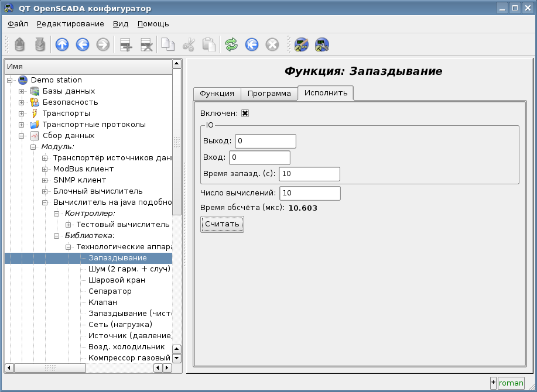The image size is (537, 392).
Task: Click the last tool icon on the toolbar
Action: pyautogui.click(x=322, y=45)
